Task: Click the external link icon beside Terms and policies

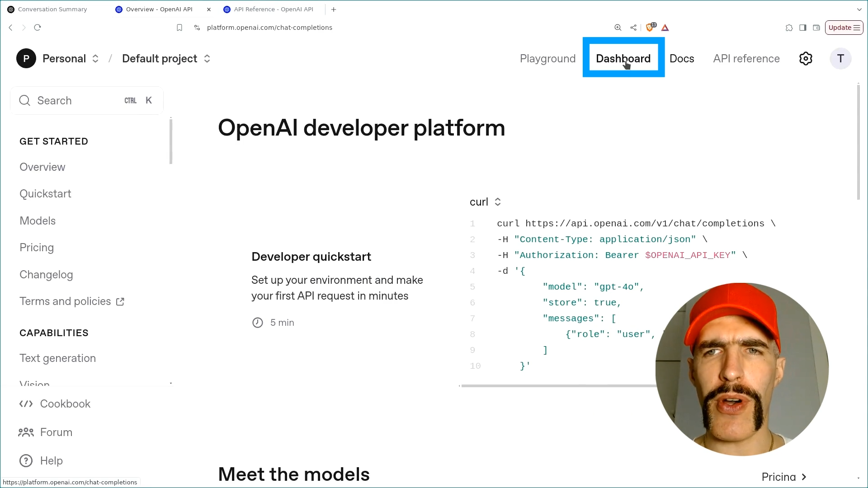Action: point(120,302)
